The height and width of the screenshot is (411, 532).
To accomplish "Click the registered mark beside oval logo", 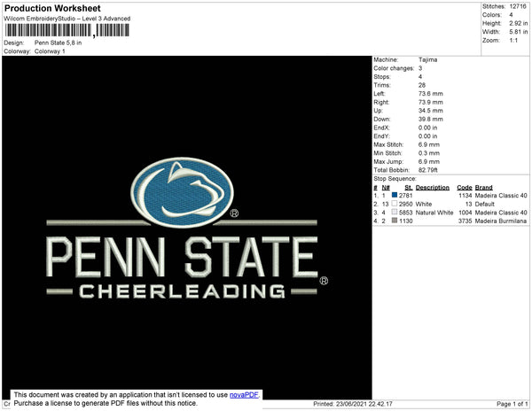I will 234,213.
